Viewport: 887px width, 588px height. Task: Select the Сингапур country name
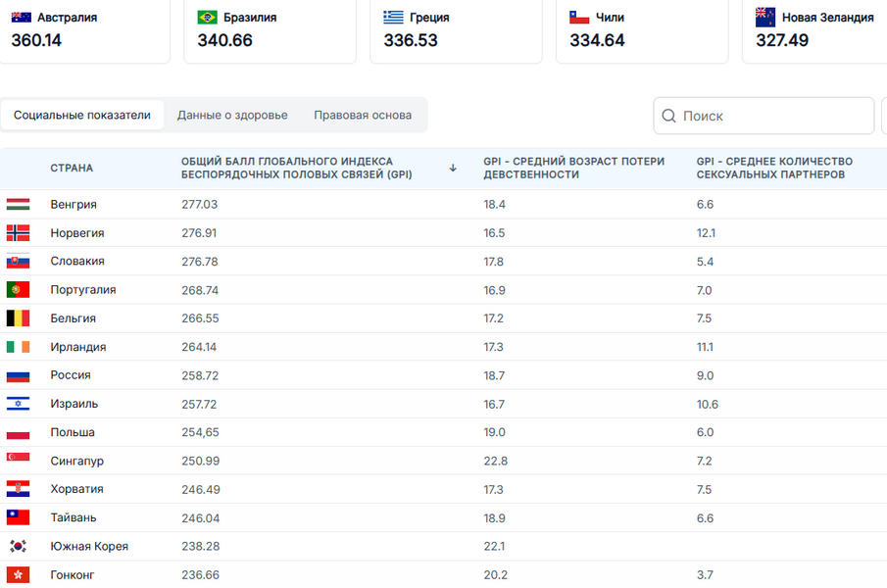point(76,461)
